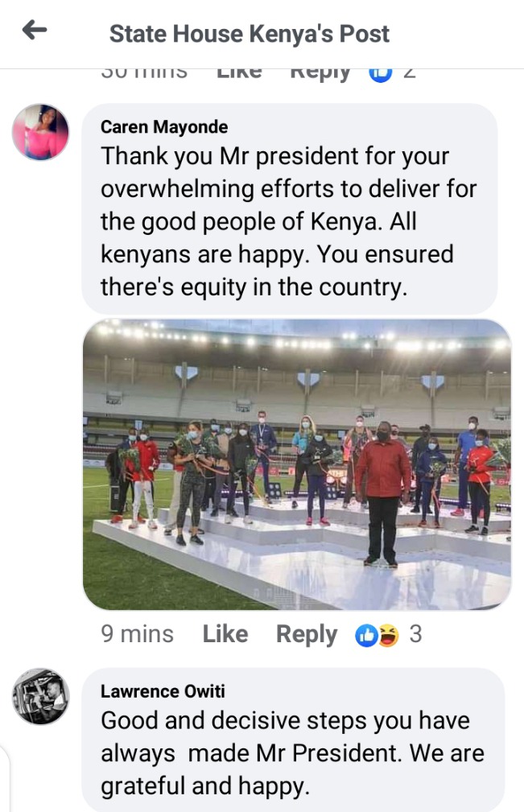Image resolution: width=524 pixels, height=812 pixels.
Task: Like Caren Mayonde's comment
Action: coord(225,634)
